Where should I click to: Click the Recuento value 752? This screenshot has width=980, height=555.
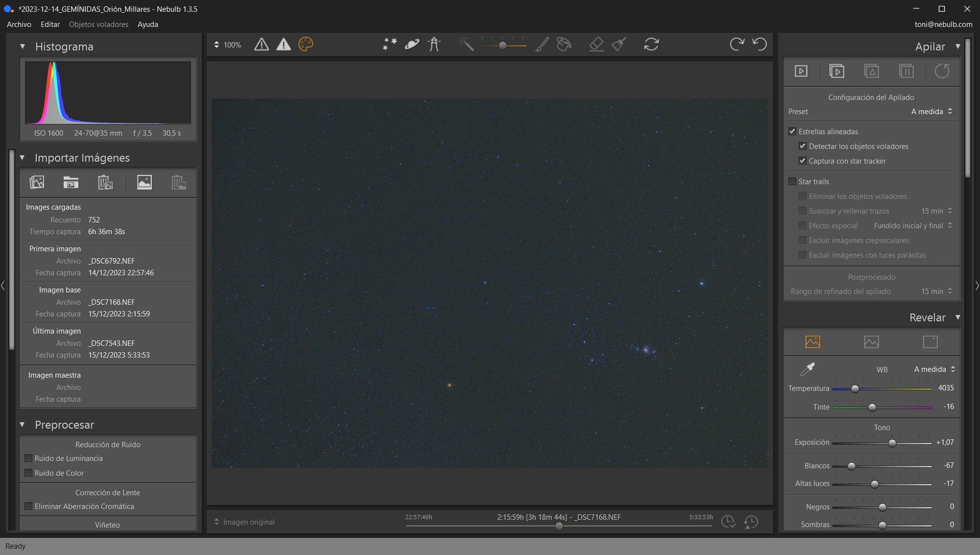[94, 220]
